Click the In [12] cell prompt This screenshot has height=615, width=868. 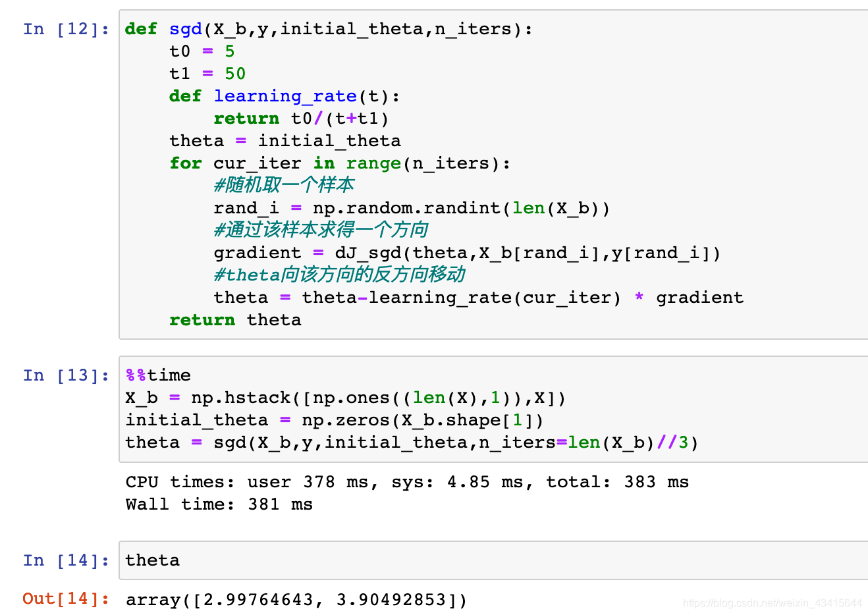pyautogui.click(x=66, y=29)
